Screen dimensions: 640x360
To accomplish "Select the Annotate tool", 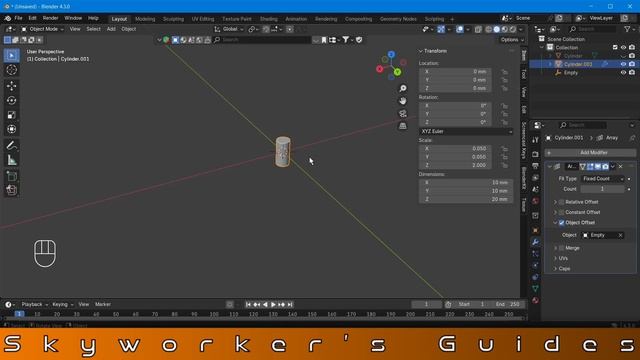I will [x=11, y=145].
